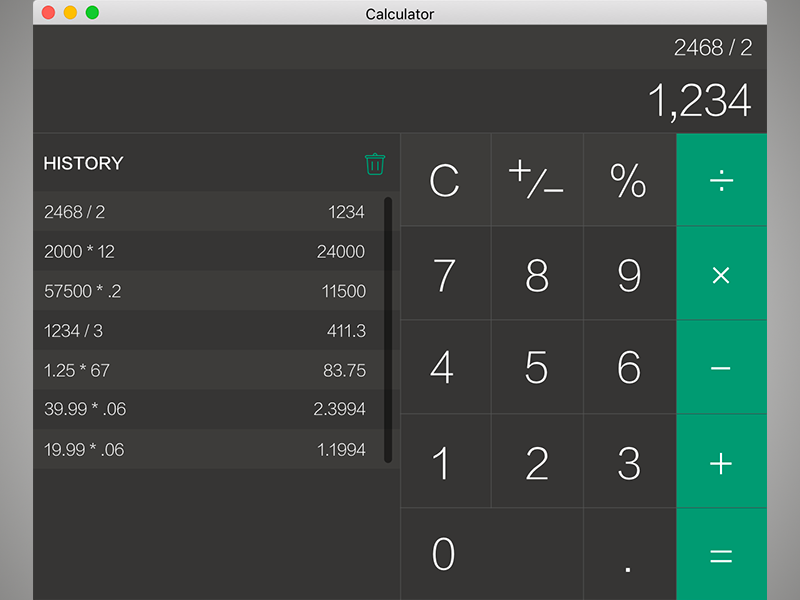Clear calculation history using the trash icon

click(375, 164)
